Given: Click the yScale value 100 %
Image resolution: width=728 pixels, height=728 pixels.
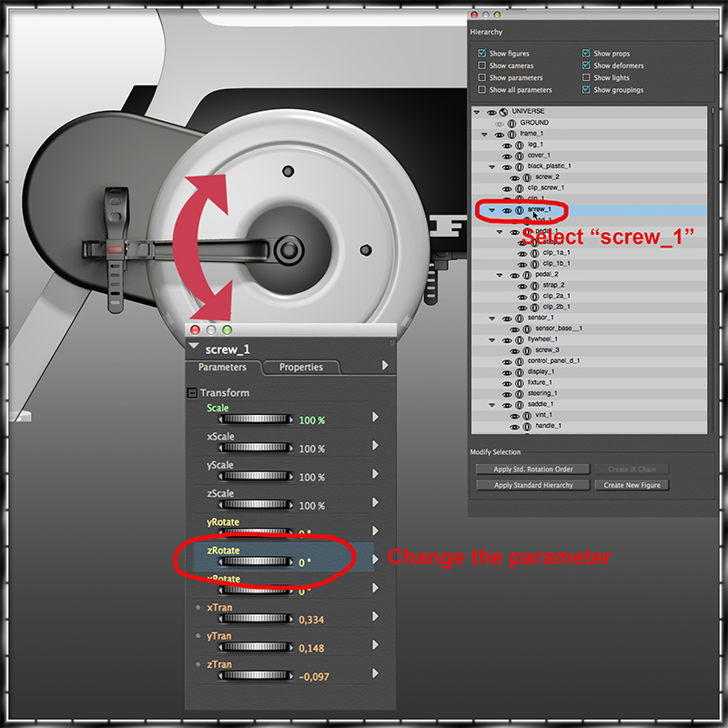Looking at the screenshot, I should pos(311,477).
